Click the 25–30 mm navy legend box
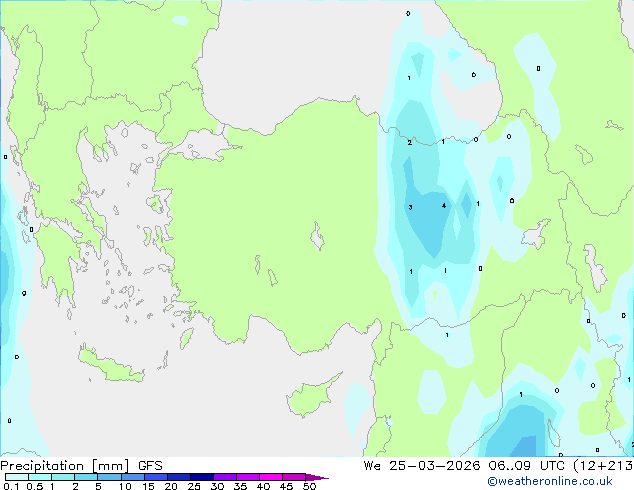 201,477
